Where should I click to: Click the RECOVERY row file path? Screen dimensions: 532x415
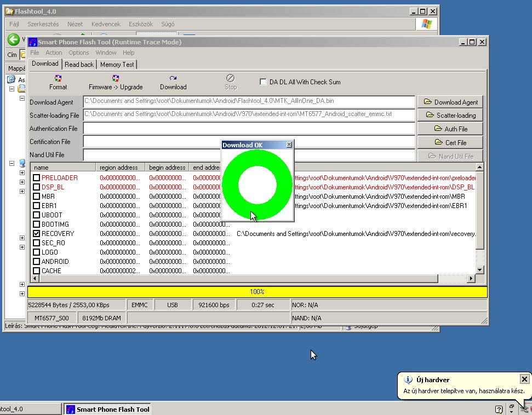coord(356,234)
